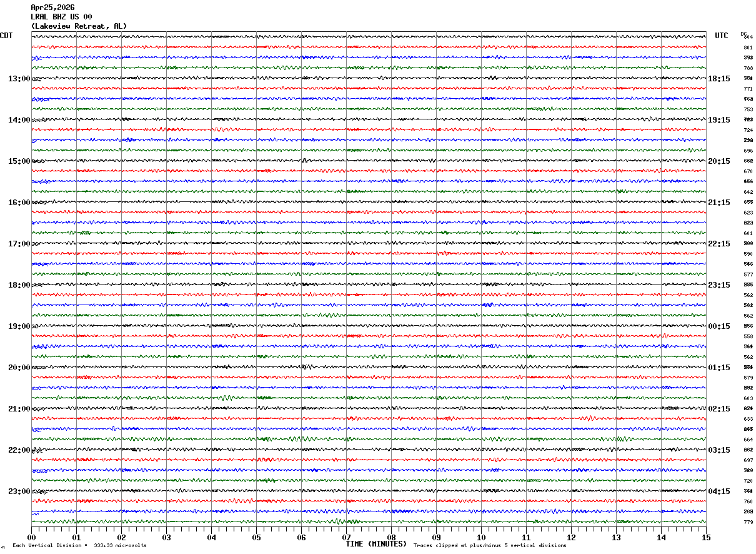Image resolution: width=756 pixels, height=554 pixels.
Task: Click minute 15 on the time axis
Action: tap(706, 537)
